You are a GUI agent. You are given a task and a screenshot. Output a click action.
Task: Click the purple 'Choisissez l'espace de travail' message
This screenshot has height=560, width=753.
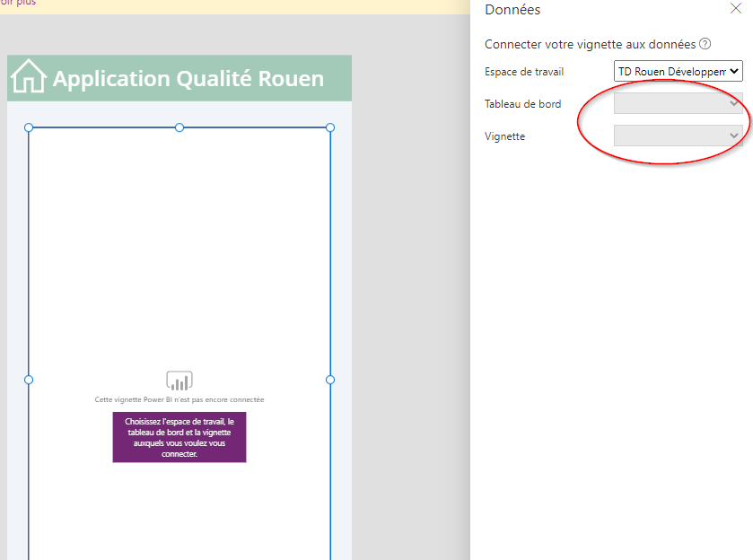pyautogui.click(x=179, y=437)
